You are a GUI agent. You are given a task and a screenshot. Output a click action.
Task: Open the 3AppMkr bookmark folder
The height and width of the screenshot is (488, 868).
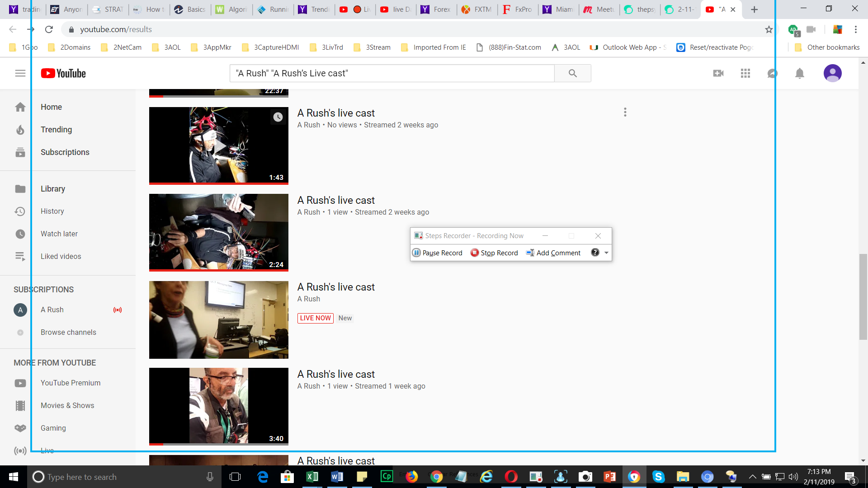[211, 47]
